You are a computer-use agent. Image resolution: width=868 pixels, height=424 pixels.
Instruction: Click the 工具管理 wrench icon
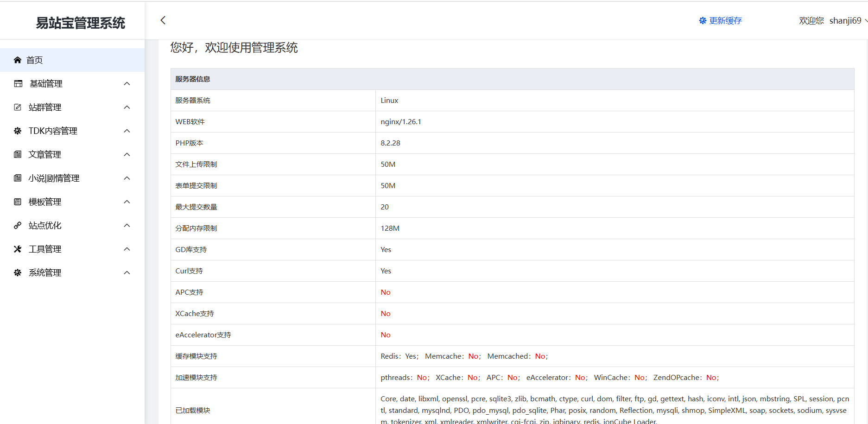tap(18, 249)
